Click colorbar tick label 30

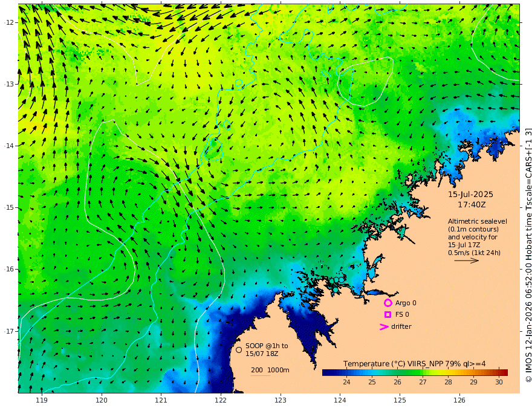pyautogui.click(x=499, y=382)
